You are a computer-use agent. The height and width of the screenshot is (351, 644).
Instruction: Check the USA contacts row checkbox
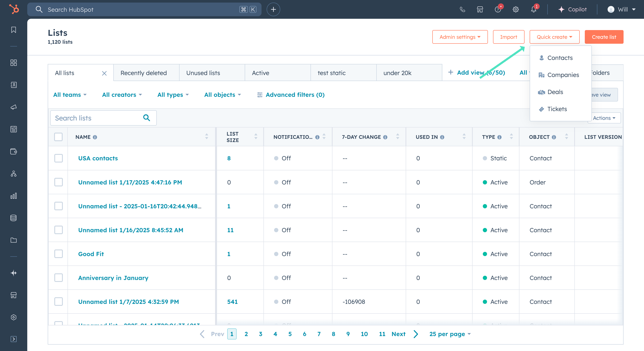pos(58,158)
